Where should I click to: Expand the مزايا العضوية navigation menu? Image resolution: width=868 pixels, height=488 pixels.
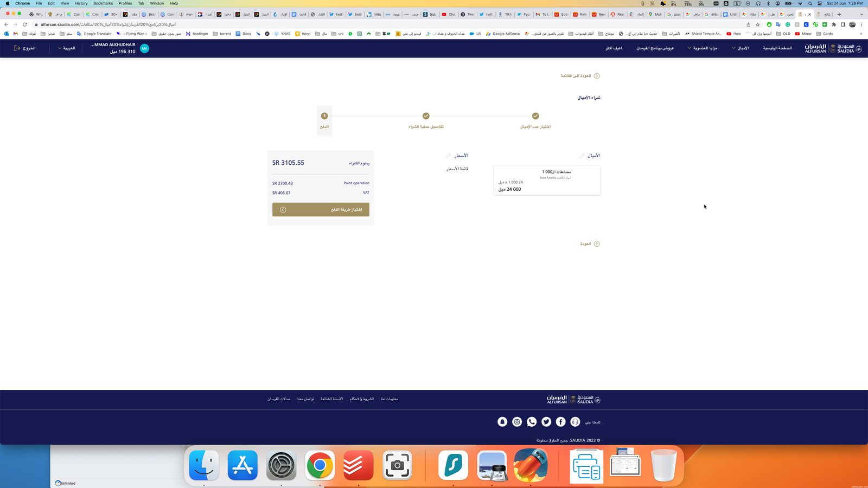tap(702, 48)
